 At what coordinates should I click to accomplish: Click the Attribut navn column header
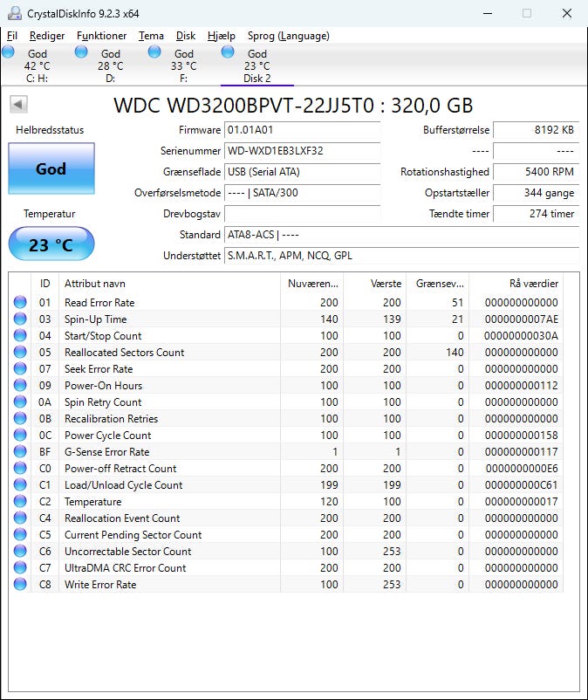(x=169, y=284)
